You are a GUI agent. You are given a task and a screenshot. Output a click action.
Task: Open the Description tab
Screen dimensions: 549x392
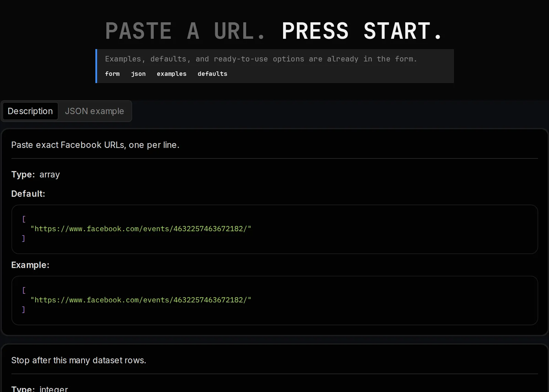pyautogui.click(x=30, y=111)
